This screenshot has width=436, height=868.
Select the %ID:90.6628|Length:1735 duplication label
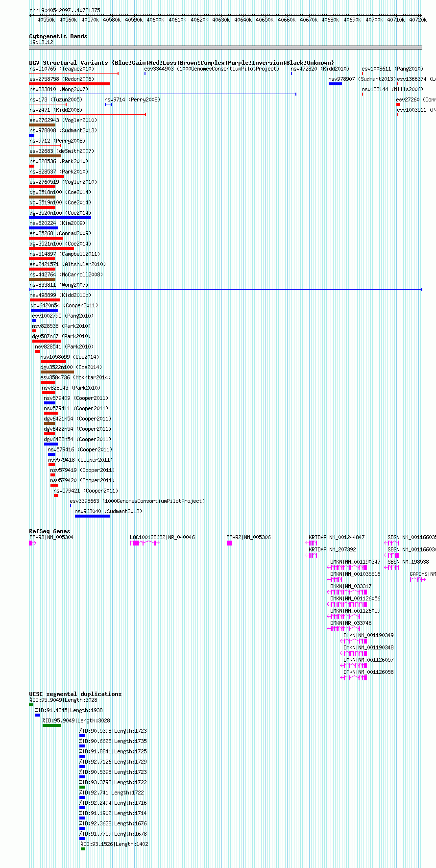tap(113, 741)
